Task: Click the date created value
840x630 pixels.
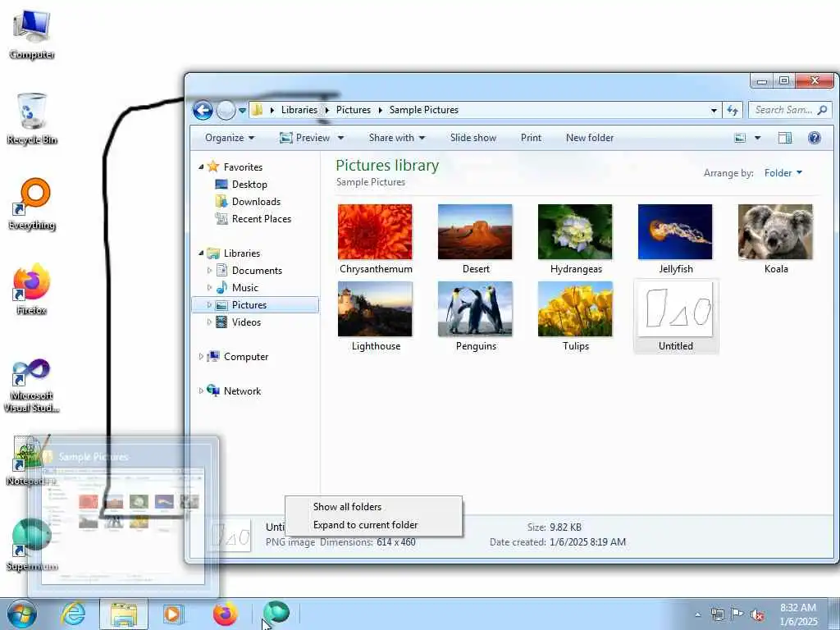Action: pos(587,542)
